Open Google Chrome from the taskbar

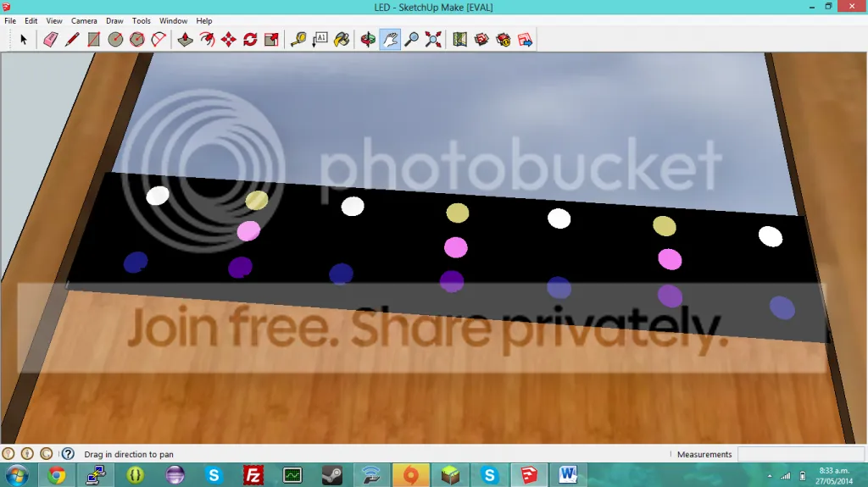click(x=57, y=475)
